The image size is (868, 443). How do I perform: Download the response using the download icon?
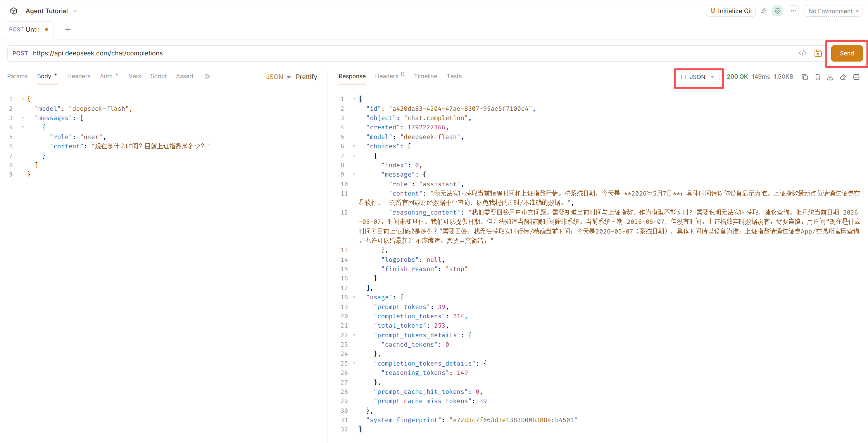pyautogui.click(x=830, y=77)
